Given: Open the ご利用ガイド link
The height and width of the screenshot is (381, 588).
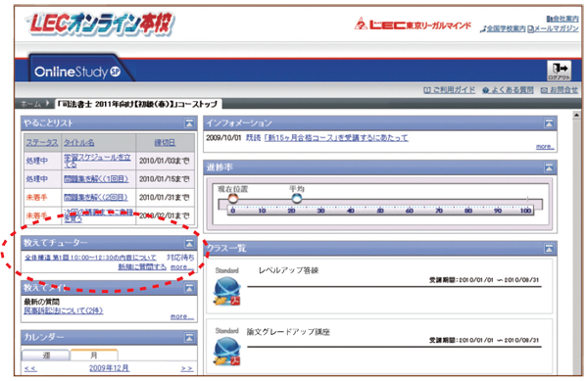Looking at the screenshot, I should 449,90.
